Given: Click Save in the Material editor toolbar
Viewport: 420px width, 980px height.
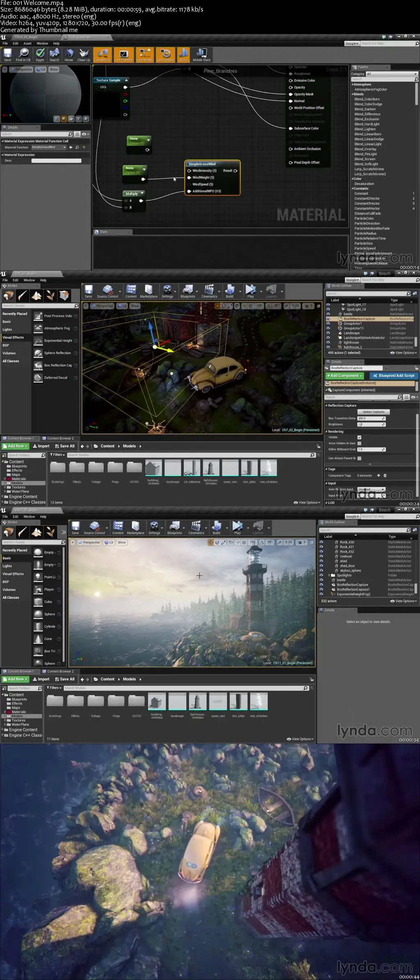Looking at the screenshot, I should point(7,55).
